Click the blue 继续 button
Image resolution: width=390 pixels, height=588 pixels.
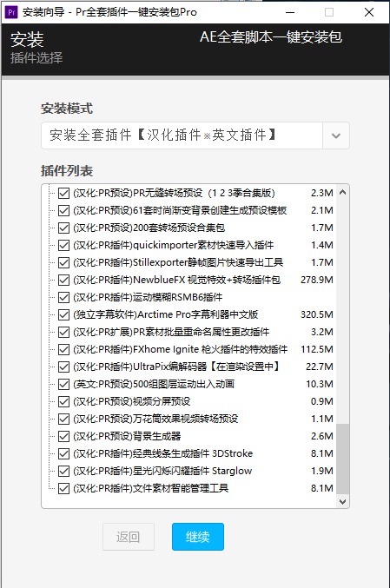click(x=198, y=537)
